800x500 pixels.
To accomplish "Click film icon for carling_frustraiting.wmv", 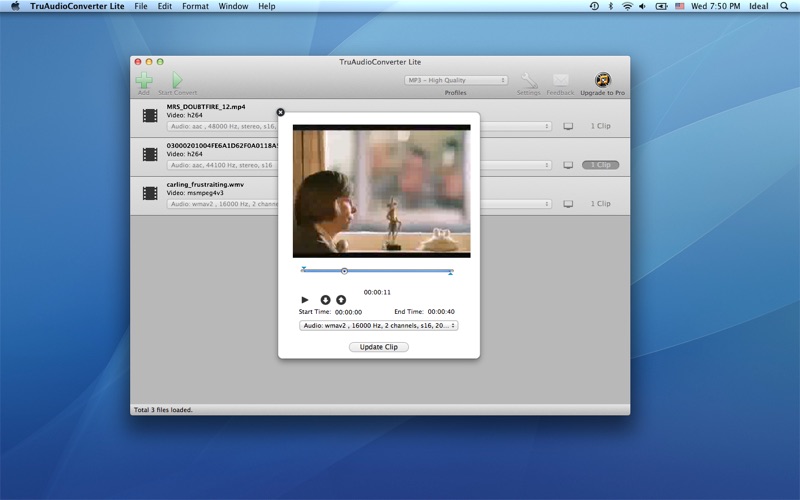I will (x=150, y=193).
